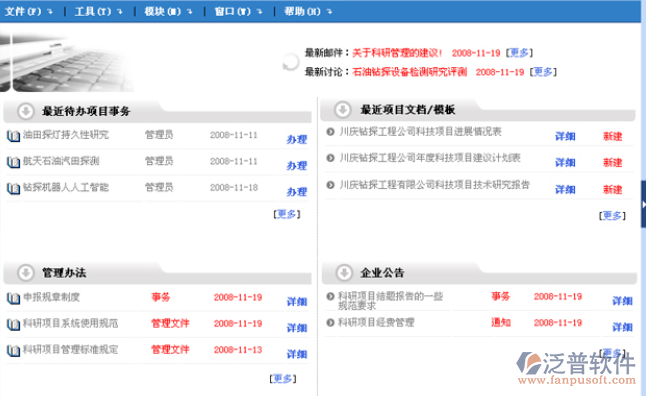The width and height of the screenshot is (646, 396).
Task: Open the 工具(T) menu
Action: point(98,12)
